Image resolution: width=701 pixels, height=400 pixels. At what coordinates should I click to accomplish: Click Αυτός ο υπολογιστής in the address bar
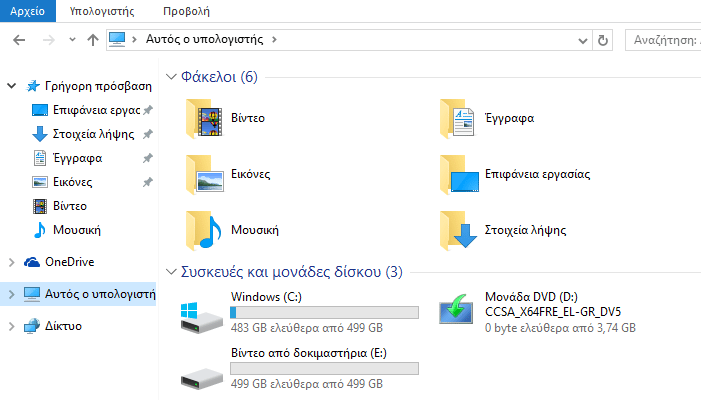point(205,39)
